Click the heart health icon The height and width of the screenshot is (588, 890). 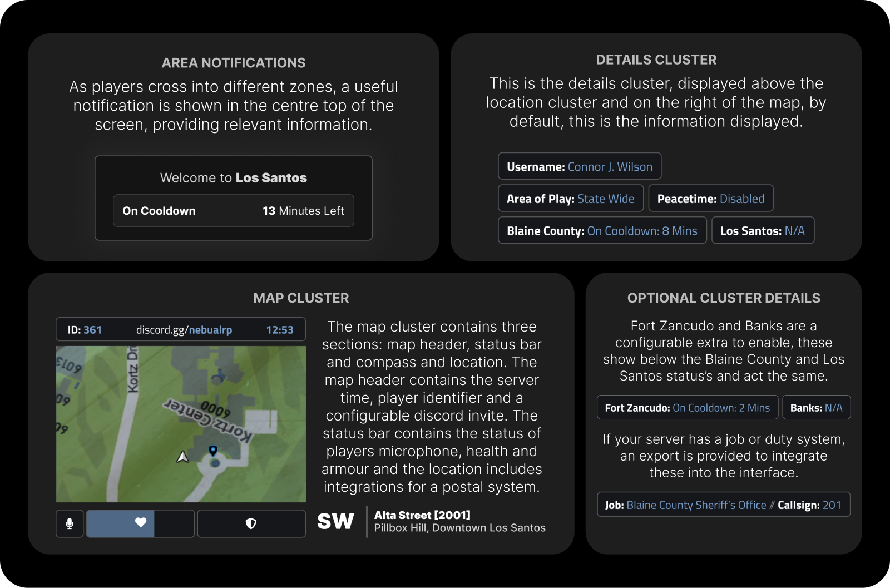pos(141,522)
